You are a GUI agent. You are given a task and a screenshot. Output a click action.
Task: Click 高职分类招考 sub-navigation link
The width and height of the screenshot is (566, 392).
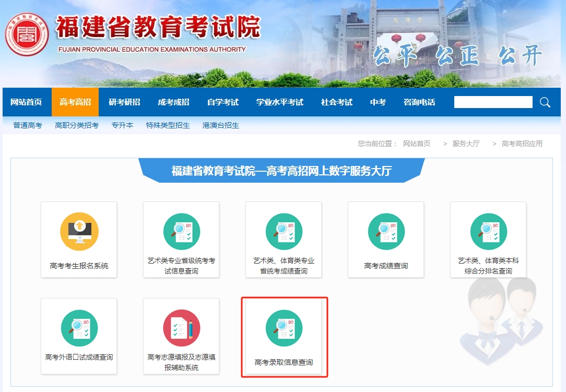click(x=77, y=125)
